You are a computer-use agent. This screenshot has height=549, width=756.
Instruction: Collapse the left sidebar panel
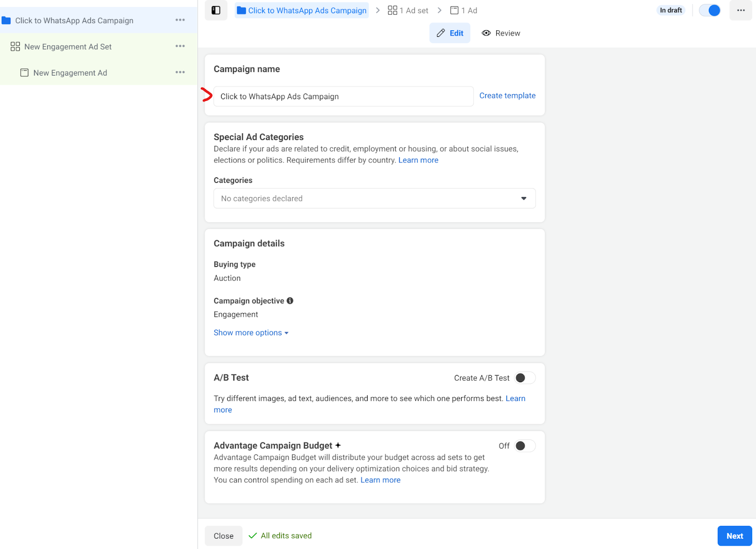[x=216, y=10]
